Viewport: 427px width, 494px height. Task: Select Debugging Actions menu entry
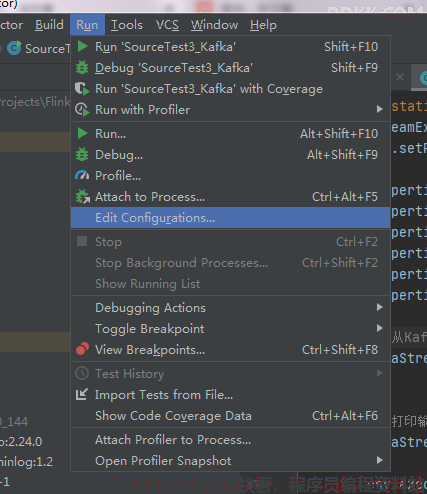coord(230,308)
